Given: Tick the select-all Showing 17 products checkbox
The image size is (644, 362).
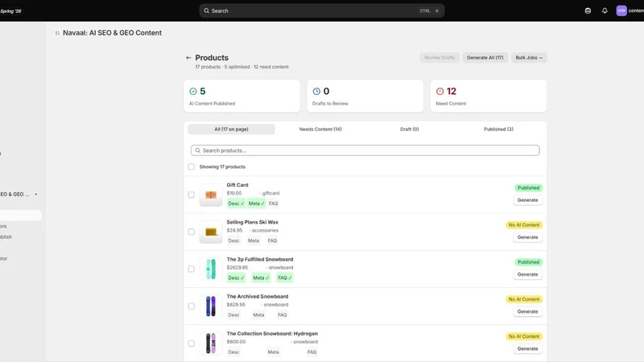Looking at the screenshot, I should pos(192,167).
